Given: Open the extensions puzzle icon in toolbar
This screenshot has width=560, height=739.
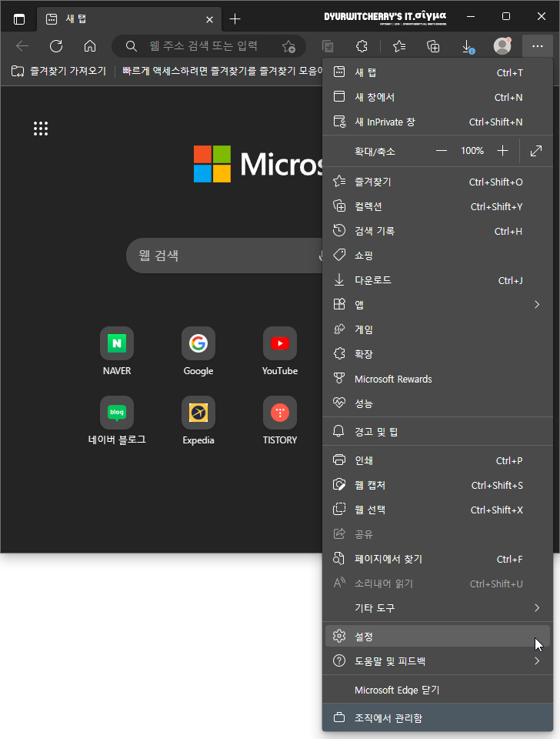Looking at the screenshot, I should point(362,46).
